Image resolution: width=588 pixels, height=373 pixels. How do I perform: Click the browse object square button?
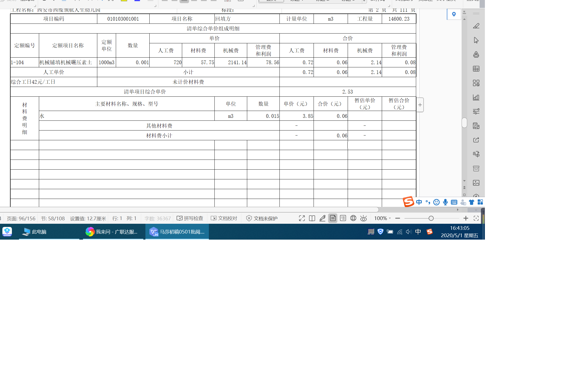(464, 195)
